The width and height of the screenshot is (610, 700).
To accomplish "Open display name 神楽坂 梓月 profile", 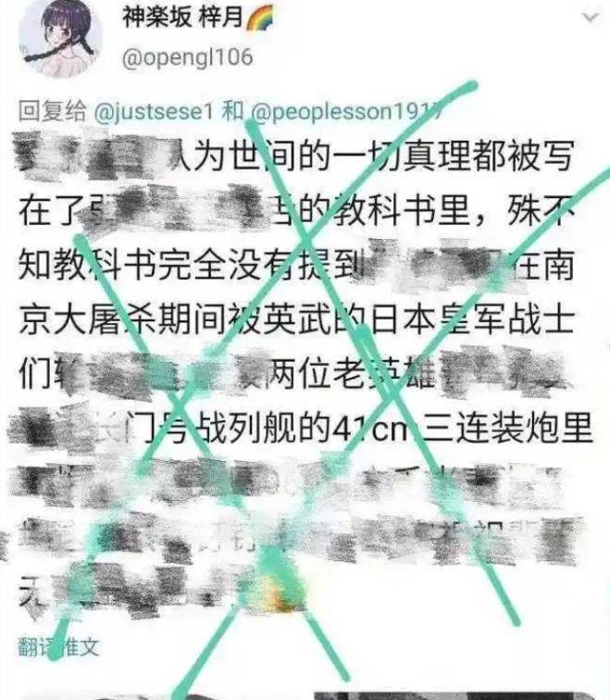I will [182, 18].
